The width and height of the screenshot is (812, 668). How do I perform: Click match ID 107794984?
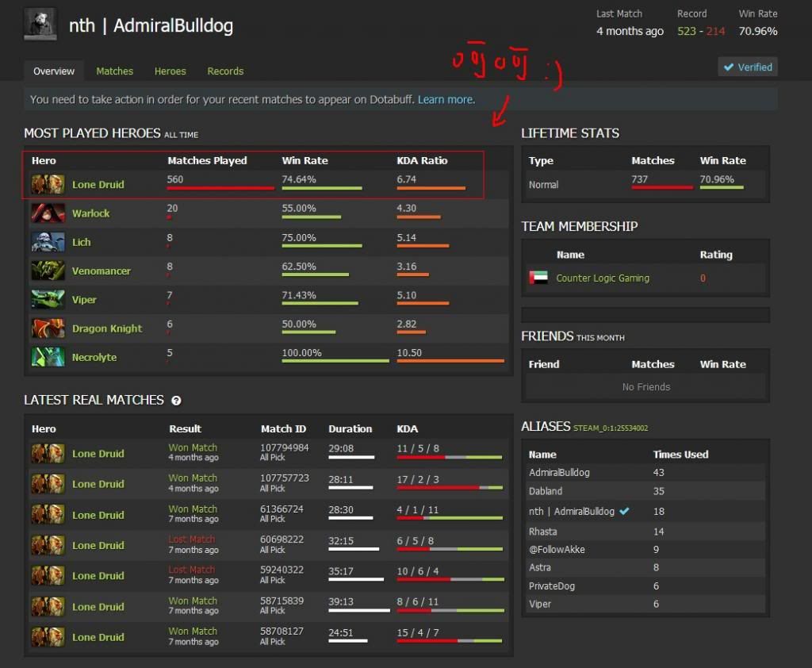pyautogui.click(x=285, y=447)
